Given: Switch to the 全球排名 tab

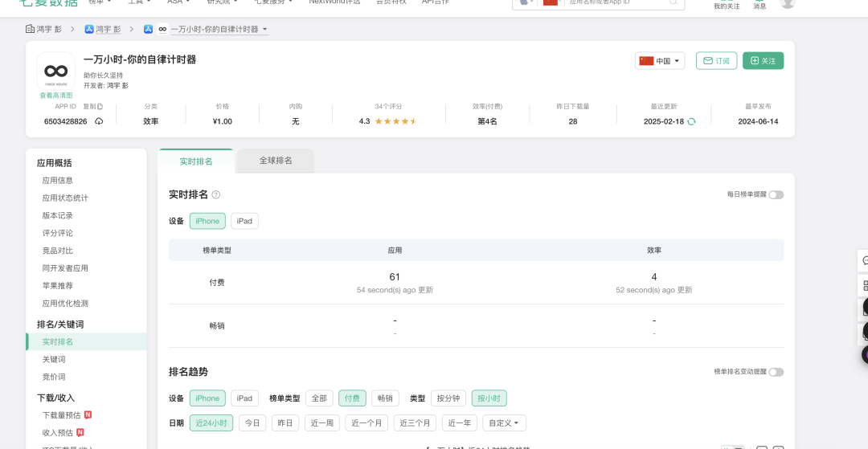Looking at the screenshot, I should point(276,161).
